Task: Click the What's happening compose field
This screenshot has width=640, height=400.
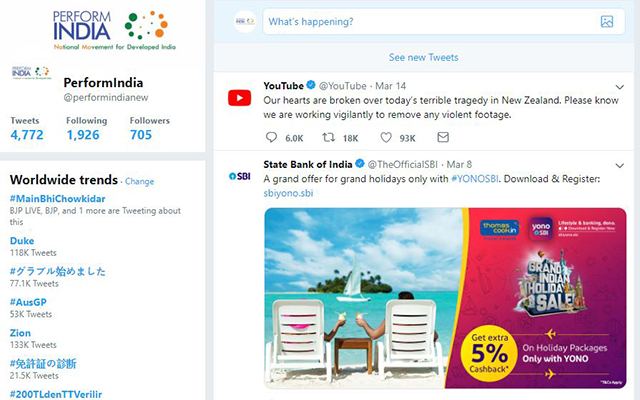Action: [x=444, y=22]
